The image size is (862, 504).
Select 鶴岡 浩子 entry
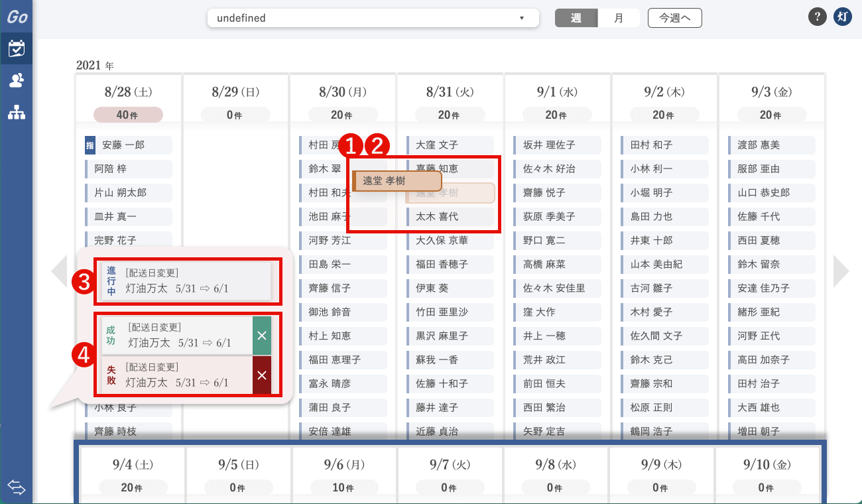[665, 432]
